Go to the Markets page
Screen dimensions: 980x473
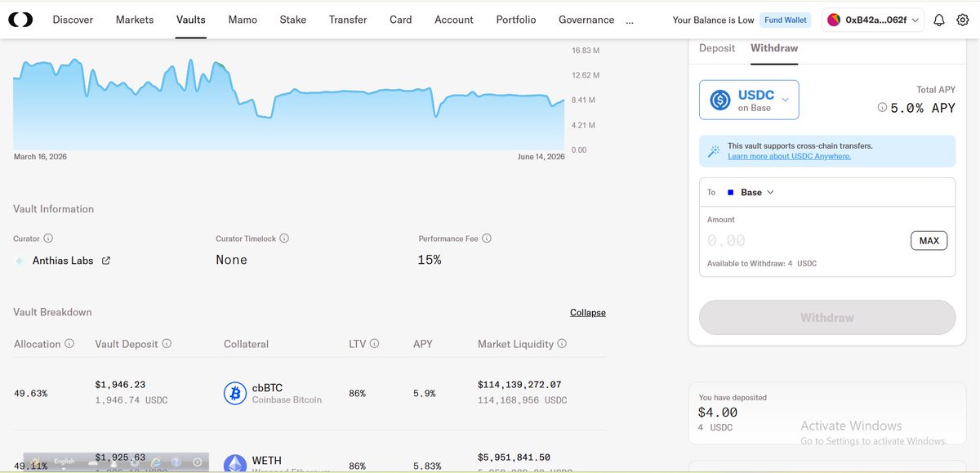[x=135, y=20]
